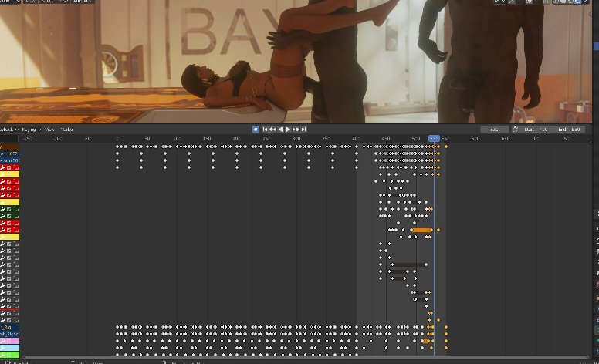Jump to the end frame

coord(303,130)
